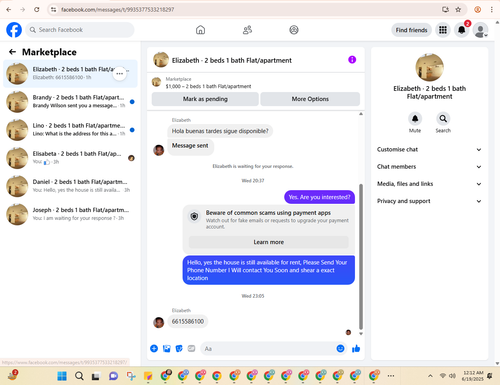Screen dimensions: 500x385
Task: Expand Media, files and links section
Action: (x=429, y=184)
